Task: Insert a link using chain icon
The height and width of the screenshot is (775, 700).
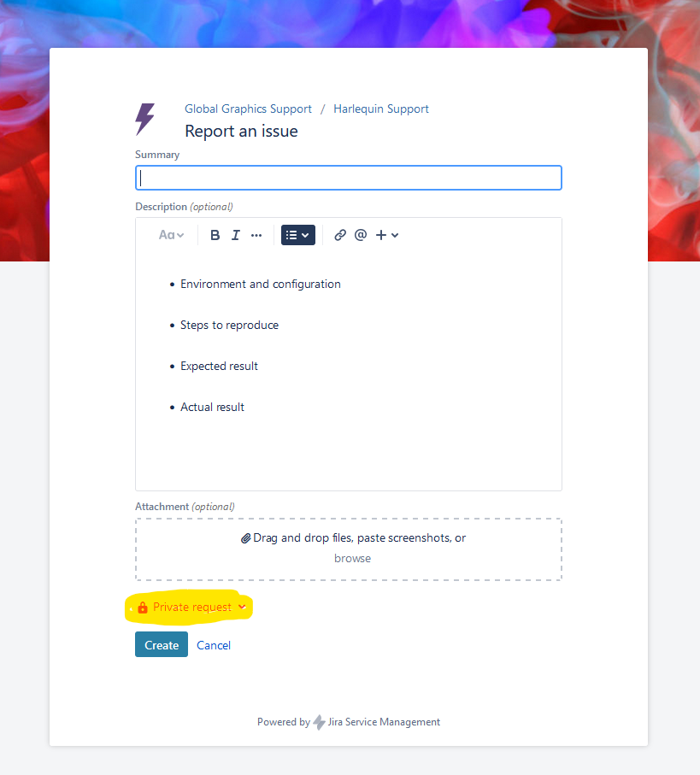Action: [x=340, y=235]
